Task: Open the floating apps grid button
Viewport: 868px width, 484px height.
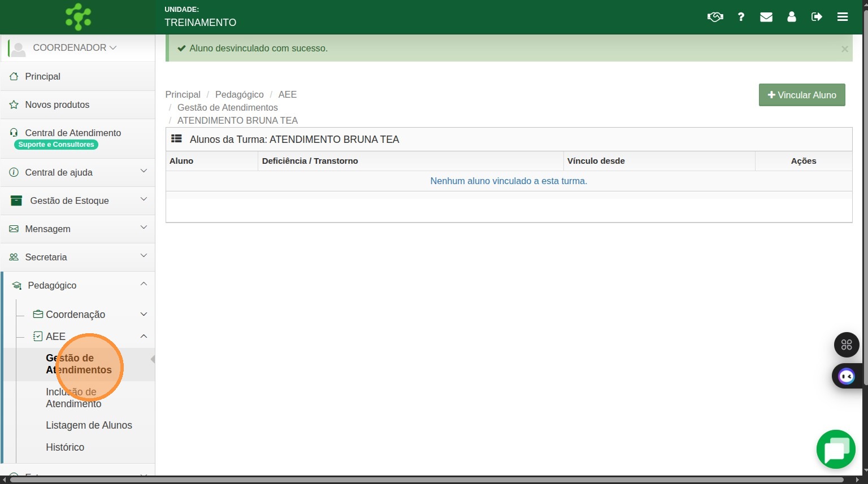Action: 847,345
